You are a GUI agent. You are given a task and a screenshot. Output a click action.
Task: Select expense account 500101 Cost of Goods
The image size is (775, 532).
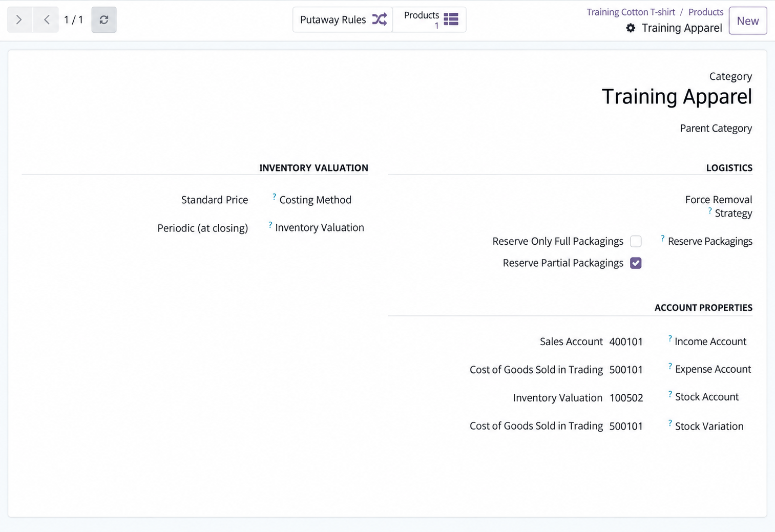pyautogui.click(x=556, y=370)
